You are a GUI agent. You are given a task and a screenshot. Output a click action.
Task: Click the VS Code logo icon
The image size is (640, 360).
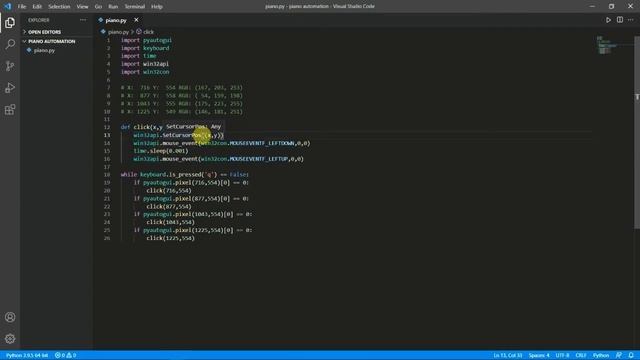pyautogui.click(x=8, y=6)
